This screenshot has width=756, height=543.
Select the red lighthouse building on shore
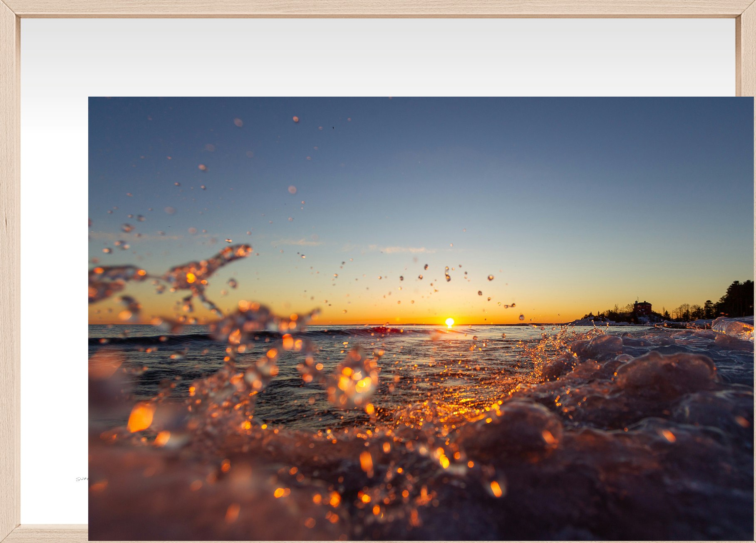tap(642, 308)
